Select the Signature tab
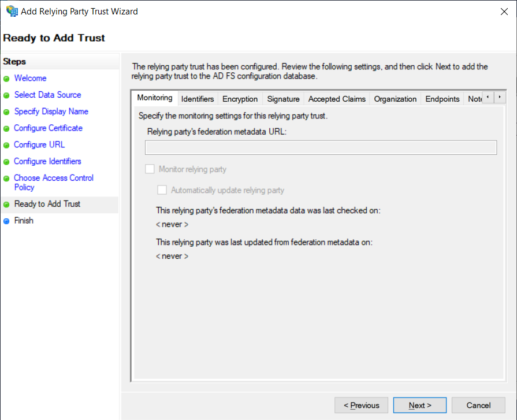Image resolution: width=517 pixels, height=420 pixels. tap(283, 99)
